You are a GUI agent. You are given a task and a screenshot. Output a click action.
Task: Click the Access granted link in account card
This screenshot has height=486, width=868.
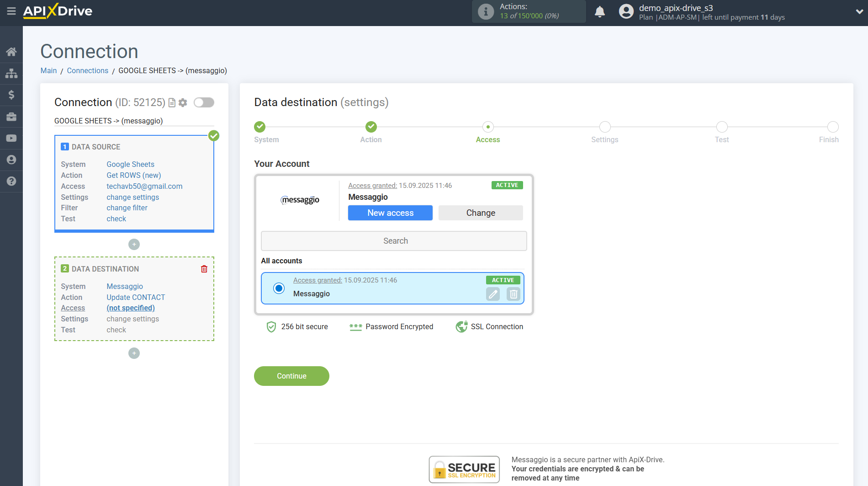372,185
